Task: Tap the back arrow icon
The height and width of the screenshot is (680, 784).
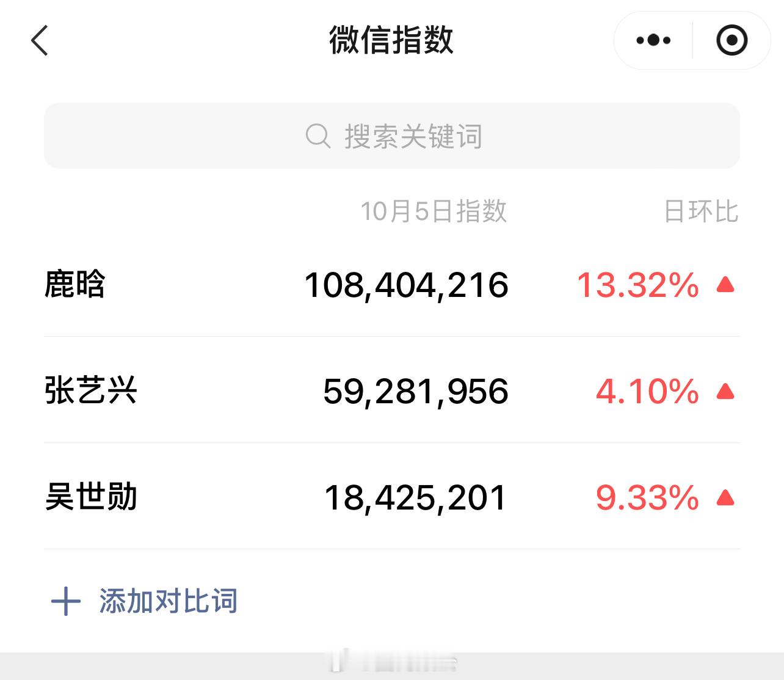Action: click(x=40, y=41)
